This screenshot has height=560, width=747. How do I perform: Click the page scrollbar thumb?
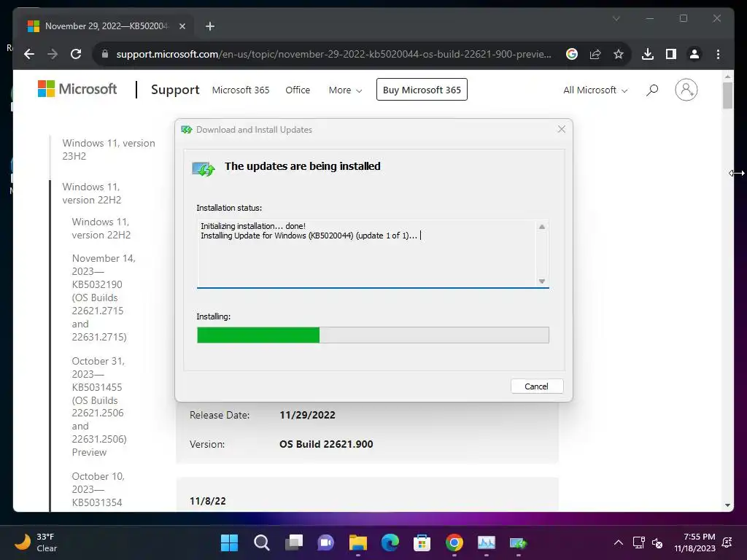727,96
